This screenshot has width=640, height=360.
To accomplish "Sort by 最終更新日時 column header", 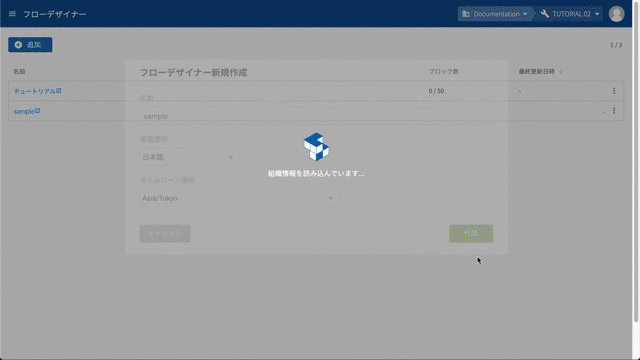I will (x=540, y=71).
